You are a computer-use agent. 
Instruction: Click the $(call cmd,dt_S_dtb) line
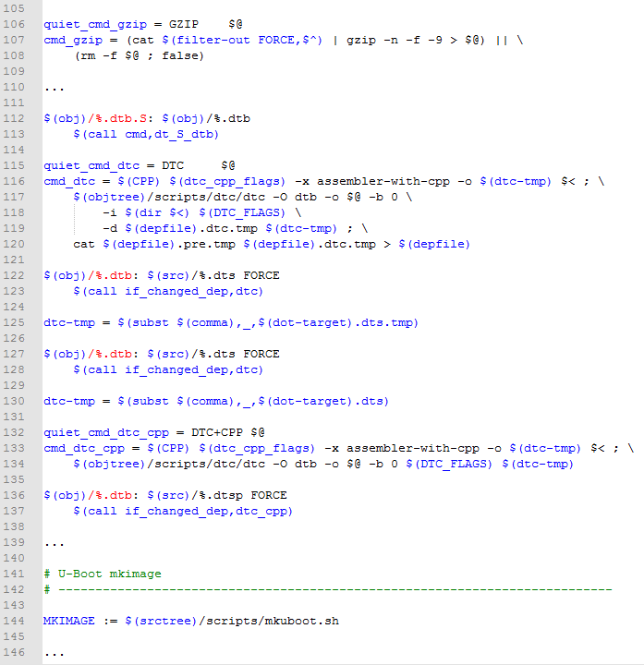(146, 135)
